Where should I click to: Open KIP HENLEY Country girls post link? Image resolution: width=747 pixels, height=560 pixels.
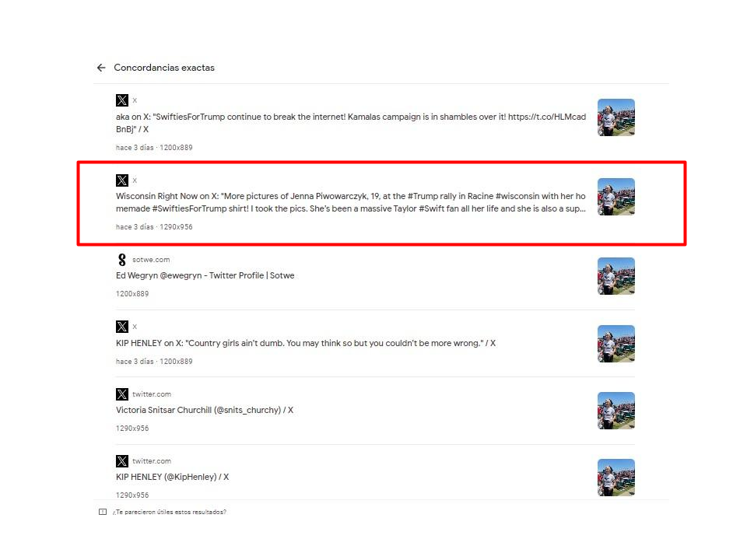click(x=305, y=343)
